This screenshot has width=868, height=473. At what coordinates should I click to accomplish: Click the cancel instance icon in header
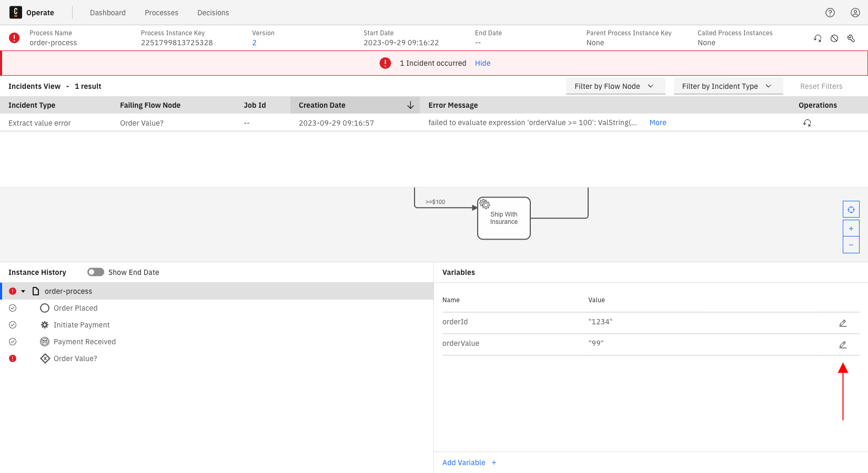(x=834, y=38)
